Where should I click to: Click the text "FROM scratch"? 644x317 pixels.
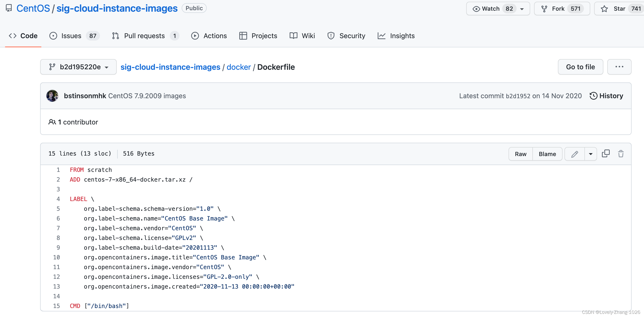[x=91, y=170]
